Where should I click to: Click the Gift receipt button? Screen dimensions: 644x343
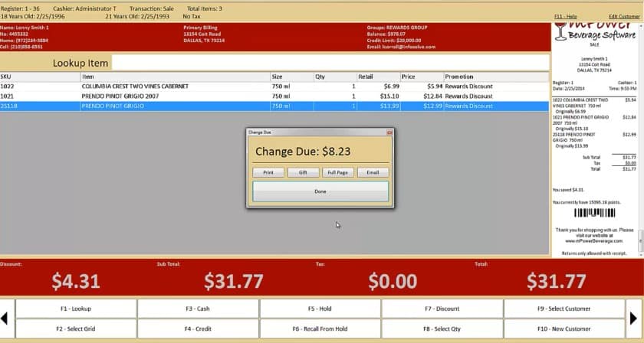303,172
